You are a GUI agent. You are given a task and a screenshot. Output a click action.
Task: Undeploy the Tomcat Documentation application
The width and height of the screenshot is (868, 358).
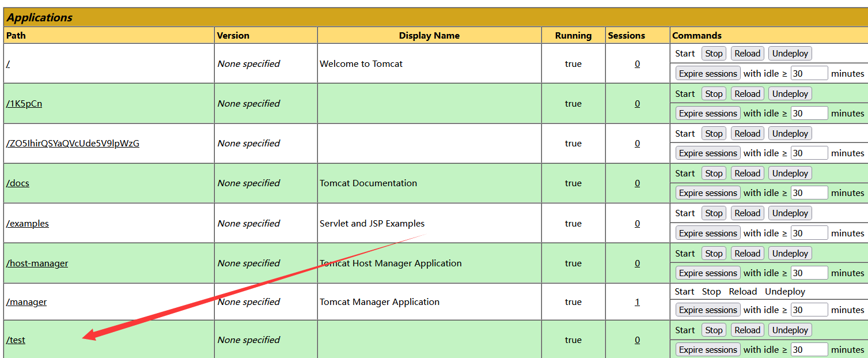pyautogui.click(x=790, y=174)
